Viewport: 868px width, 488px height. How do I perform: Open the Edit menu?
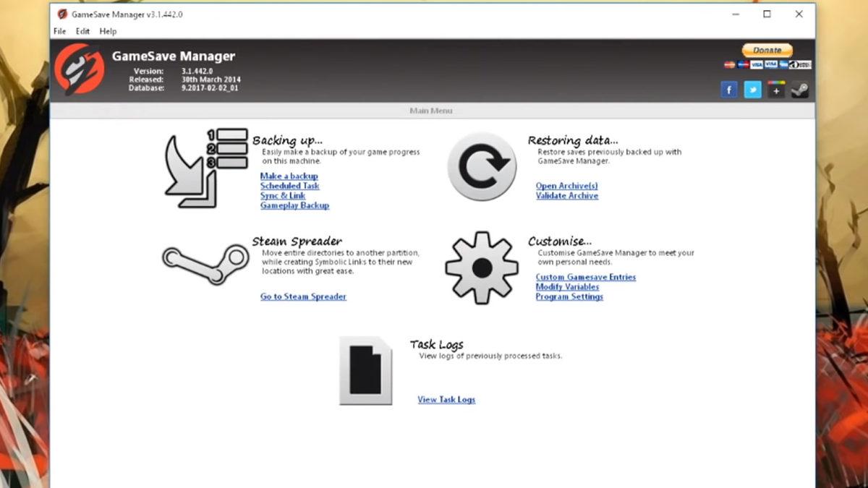tap(83, 31)
